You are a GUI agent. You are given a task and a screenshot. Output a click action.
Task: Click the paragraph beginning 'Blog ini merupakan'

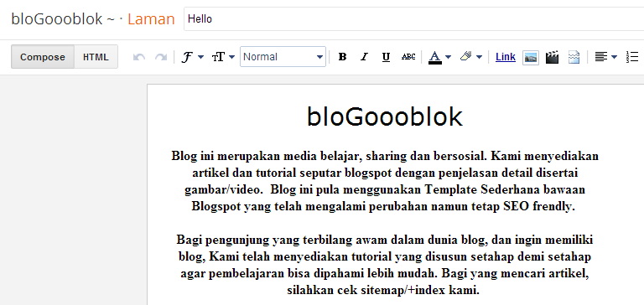pyautogui.click(x=385, y=181)
